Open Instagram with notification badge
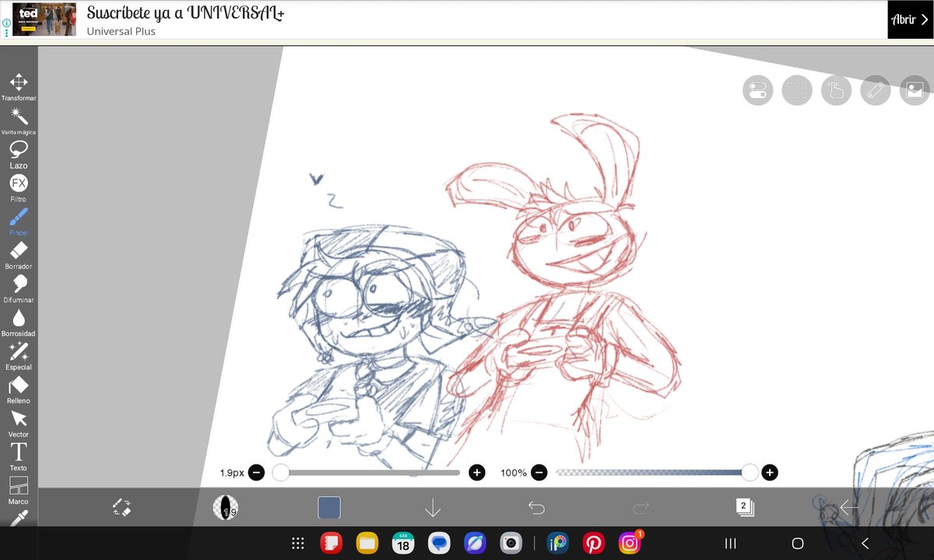Image resolution: width=934 pixels, height=560 pixels. pyautogui.click(x=630, y=543)
